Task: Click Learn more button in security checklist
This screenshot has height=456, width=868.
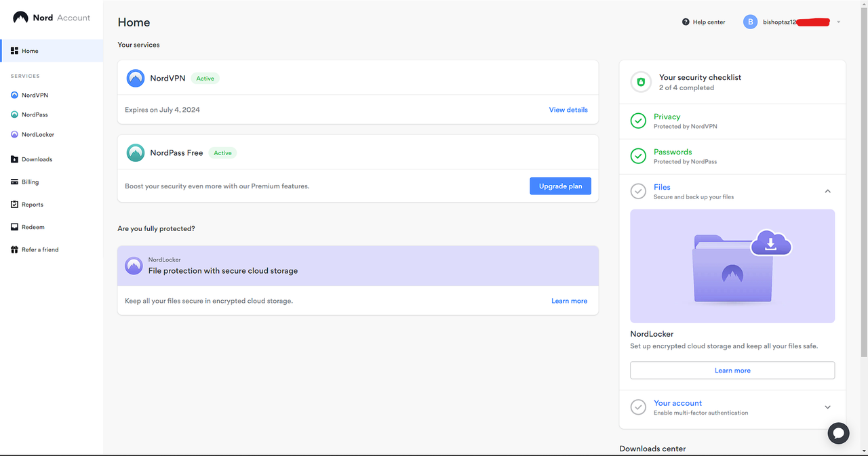Action: [732, 371]
